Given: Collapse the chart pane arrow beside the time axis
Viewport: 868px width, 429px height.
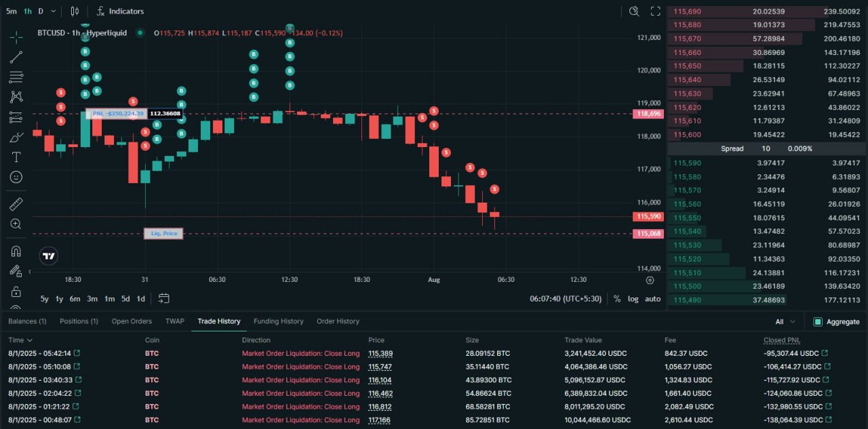Looking at the screenshot, I should [29, 271].
